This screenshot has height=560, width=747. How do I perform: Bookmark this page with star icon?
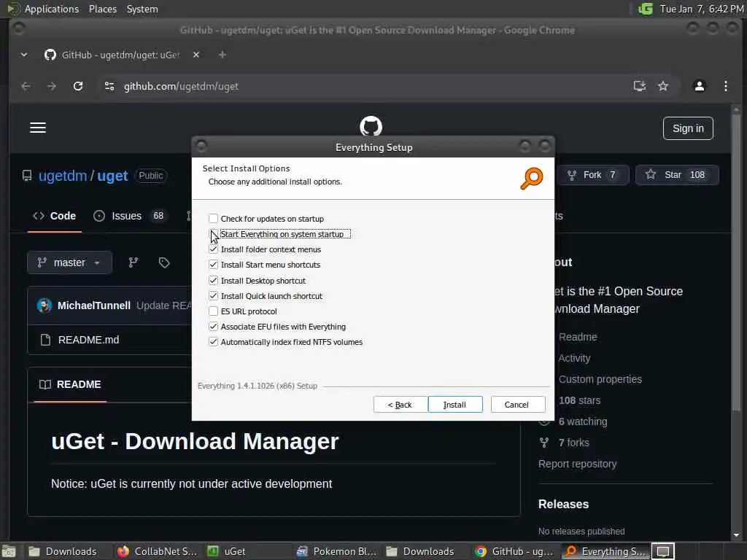(x=662, y=86)
